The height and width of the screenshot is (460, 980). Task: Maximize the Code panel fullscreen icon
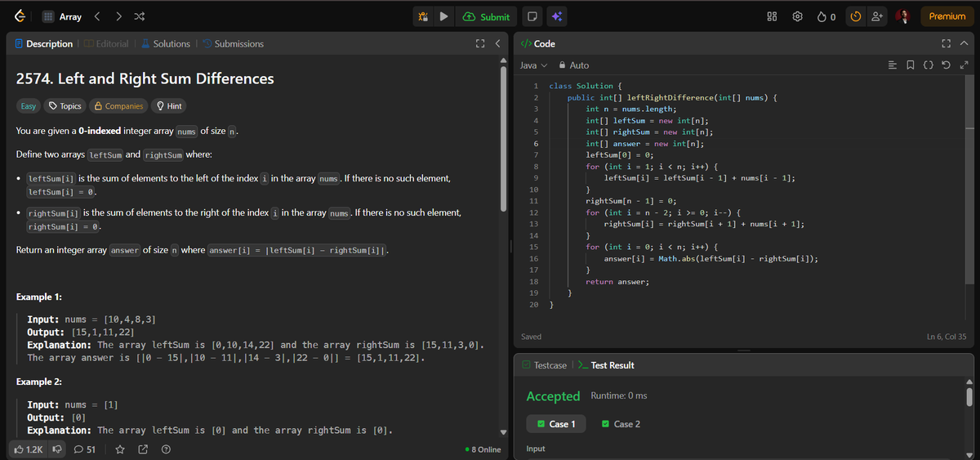pyautogui.click(x=948, y=44)
